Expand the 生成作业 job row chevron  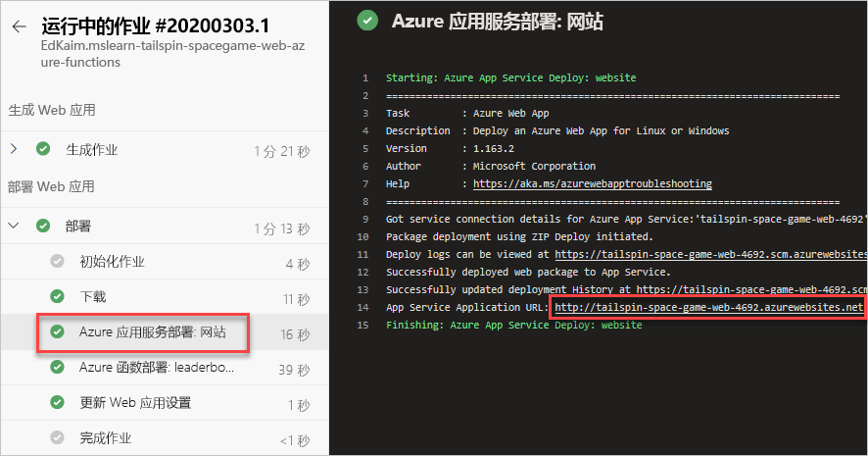point(14,149)
